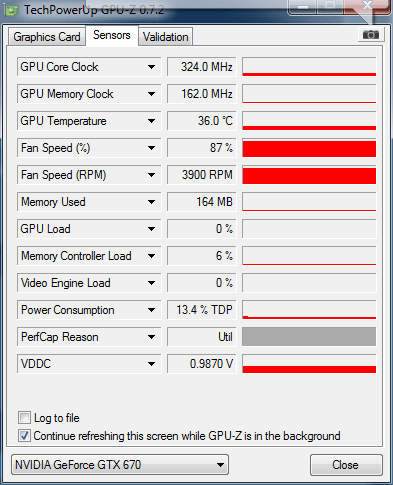Open the Memory Used dropdown

coord(151,202)
